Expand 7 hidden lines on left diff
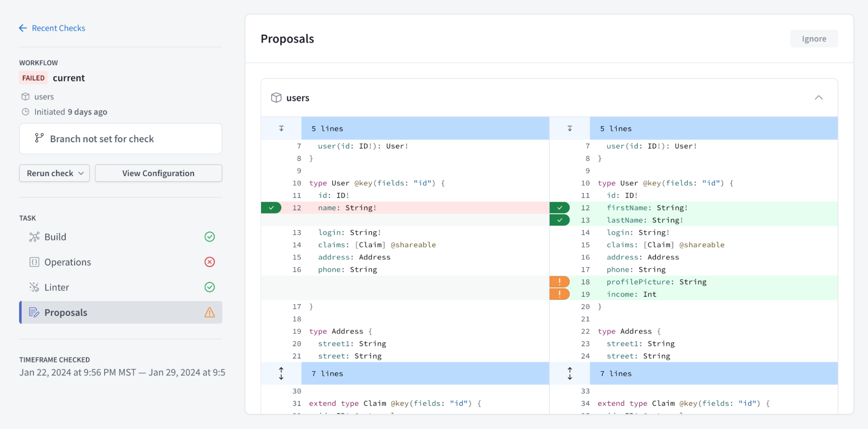This screenshot has width=868, height=429. pyautogui.click(x=281, y=373)
